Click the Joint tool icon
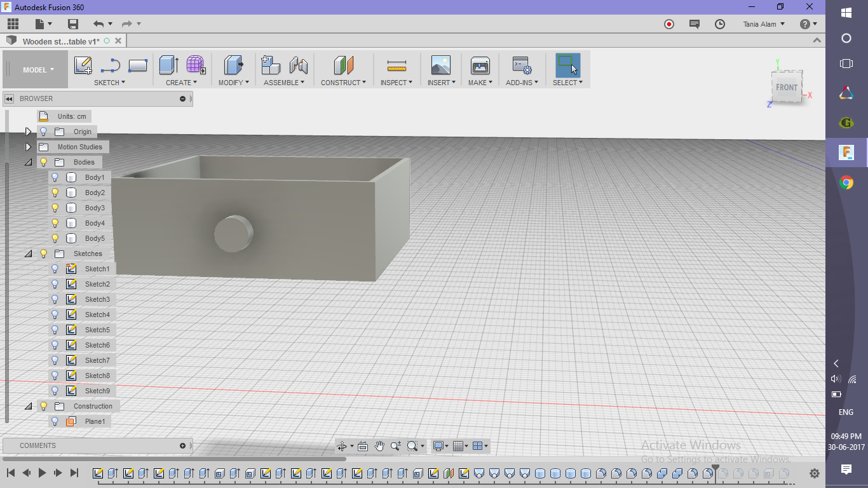The height and width of the screenshot is (488, 868). pyautogui.click(x=299, y=65)
